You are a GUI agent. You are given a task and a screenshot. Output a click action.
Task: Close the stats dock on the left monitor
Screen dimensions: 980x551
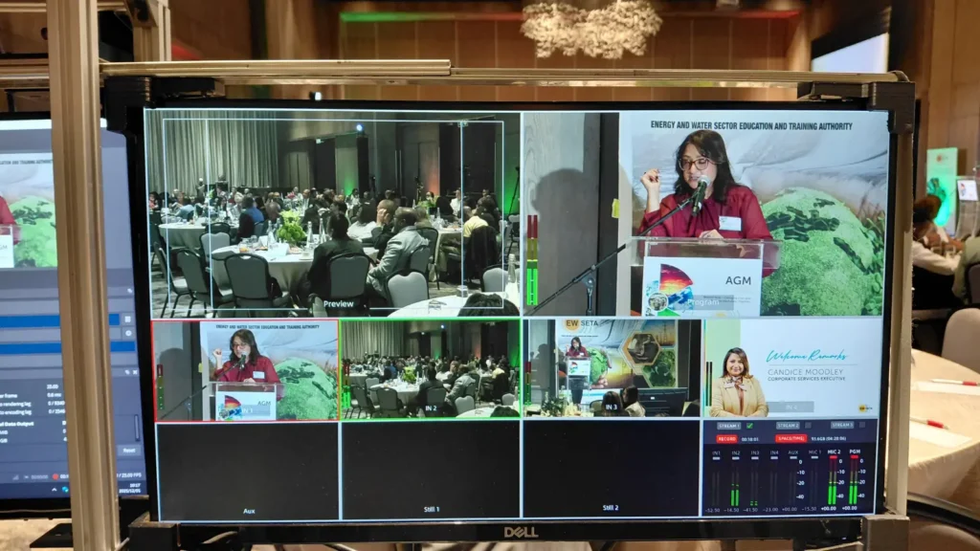(135, 372)
